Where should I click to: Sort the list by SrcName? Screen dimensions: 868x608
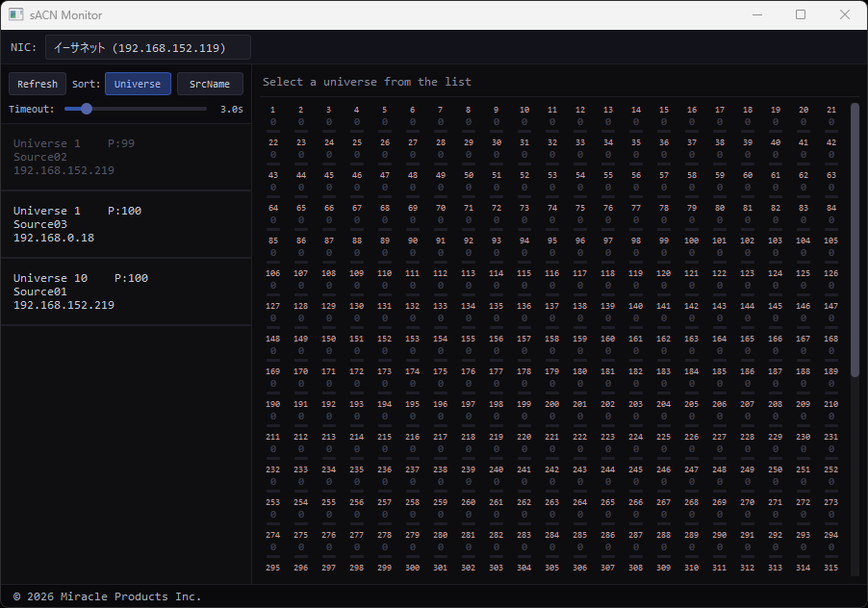[x=210, y=84]
